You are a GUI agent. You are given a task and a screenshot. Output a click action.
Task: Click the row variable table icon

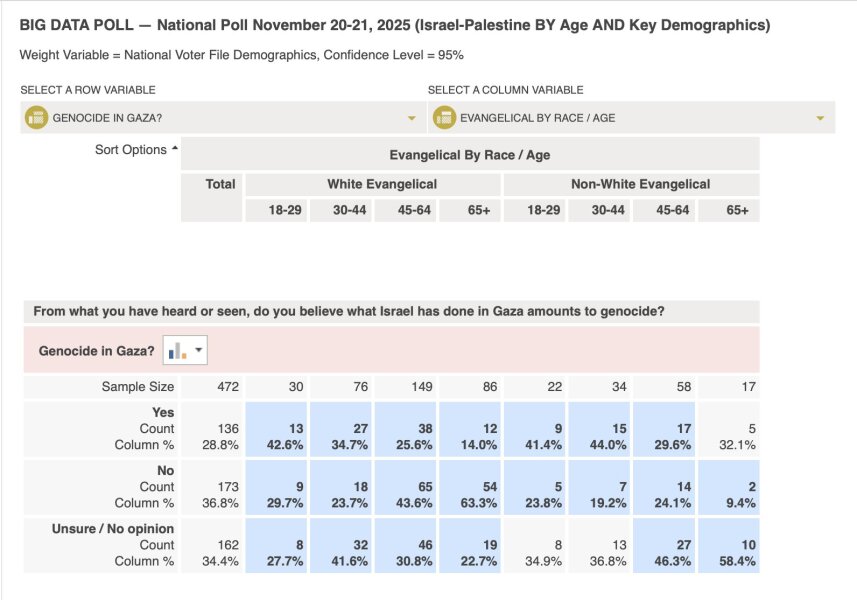tap(36, 118)
